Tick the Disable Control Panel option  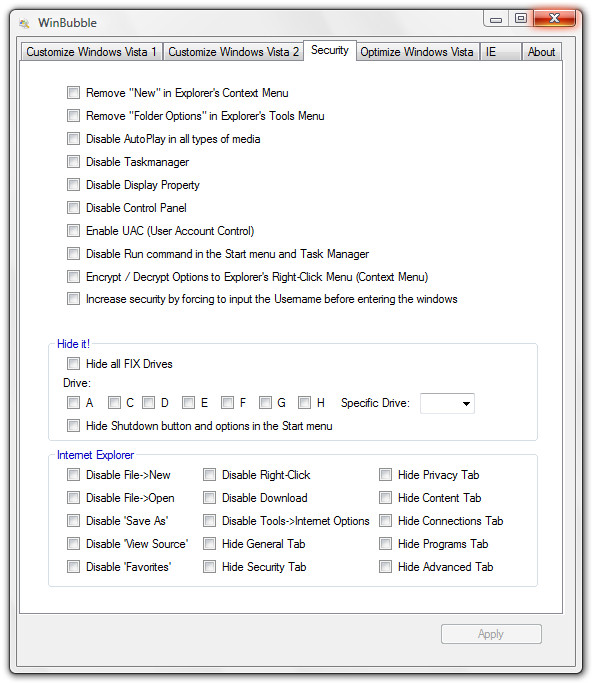coord(74,208)
